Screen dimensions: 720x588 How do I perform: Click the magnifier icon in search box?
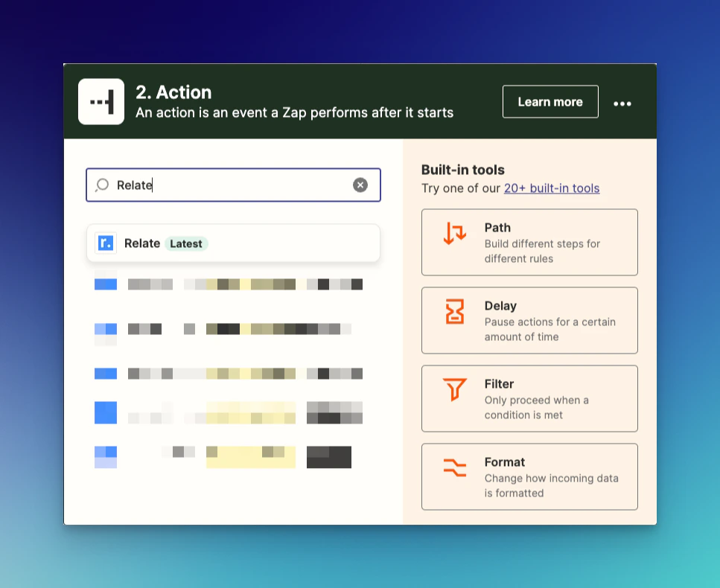point(102,185)
